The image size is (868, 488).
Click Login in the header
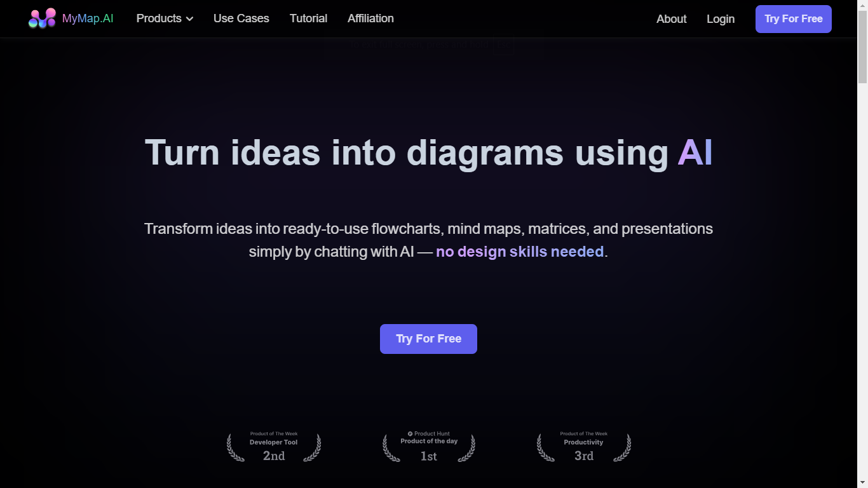click(x=721, y=19)
